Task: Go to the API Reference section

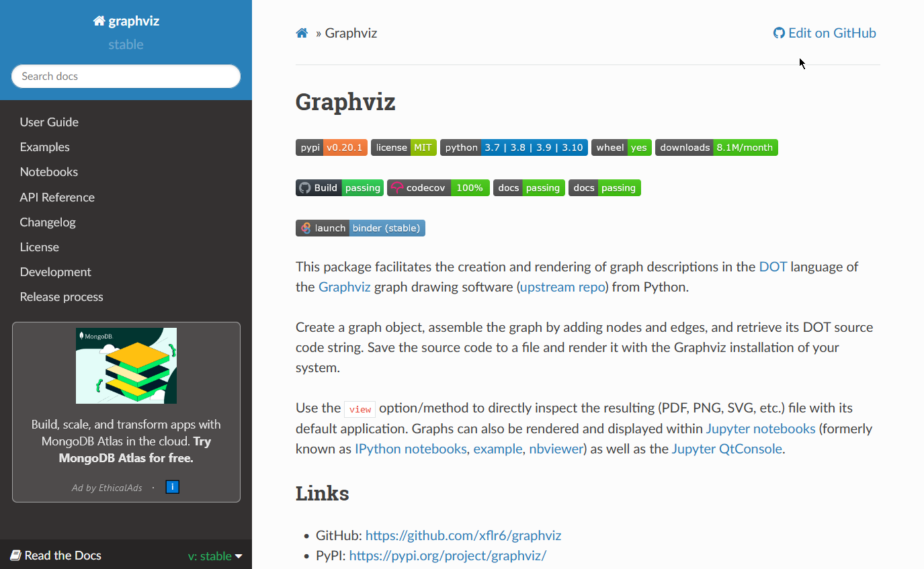Action: click(x=57, y=197)
